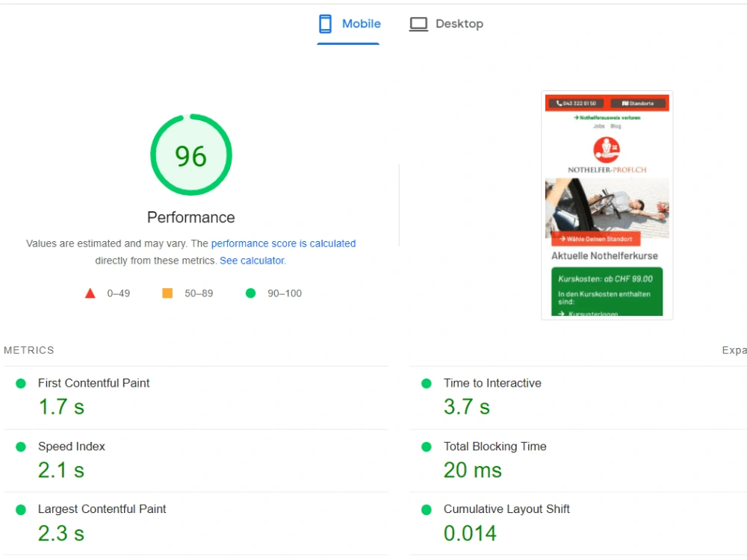
Task: Click the '90–100' legend label
Action: pos(285,293)
